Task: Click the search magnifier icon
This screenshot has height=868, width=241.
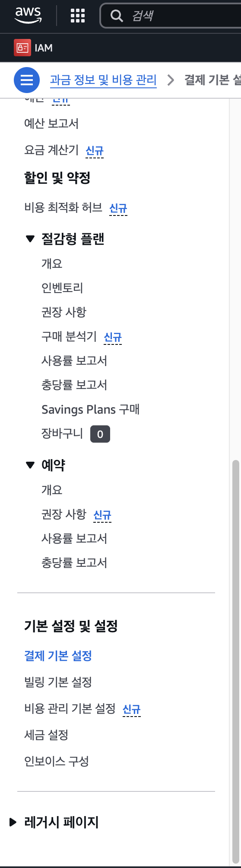Action: pos(117,16)
